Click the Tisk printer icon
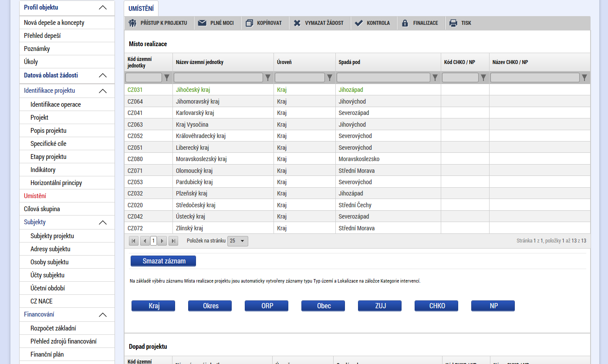Screen dimensions: 608x364 453,23
